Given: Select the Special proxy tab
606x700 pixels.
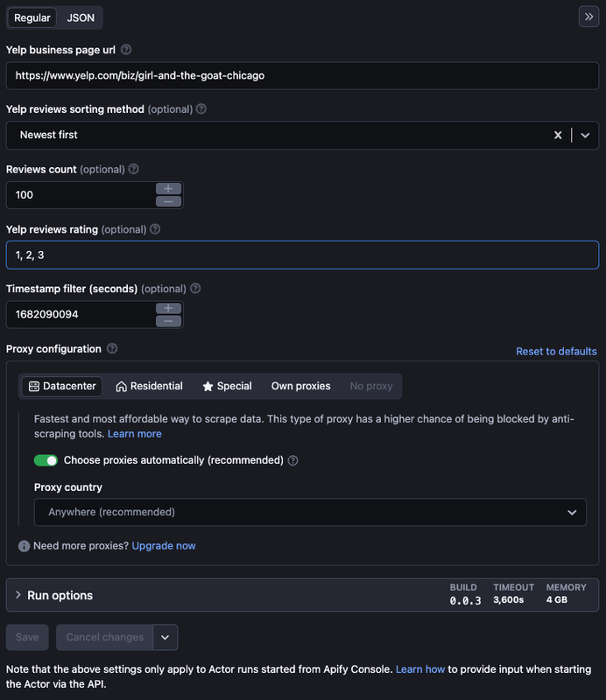Looking at the screenshot, I should click(x=227, y=386).
